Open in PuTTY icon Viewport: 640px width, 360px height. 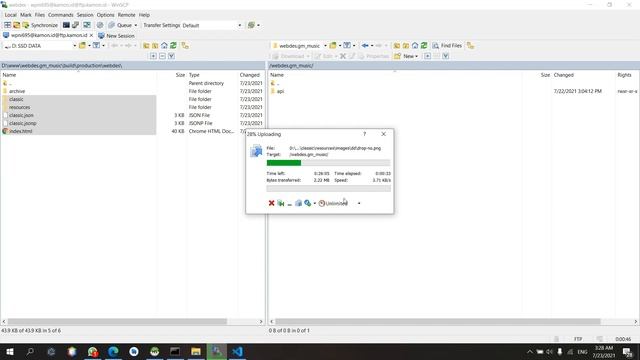click(x=76, y=25)
